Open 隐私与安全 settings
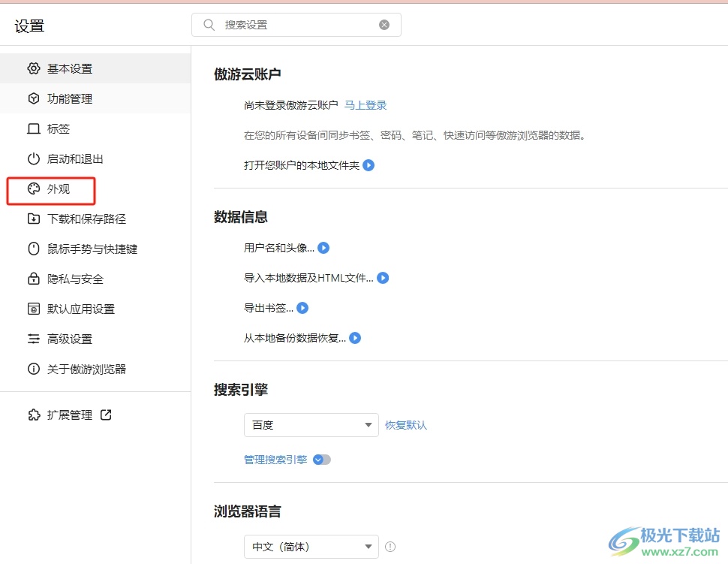This screenshot has height=564, width=728. coord(95,279)
